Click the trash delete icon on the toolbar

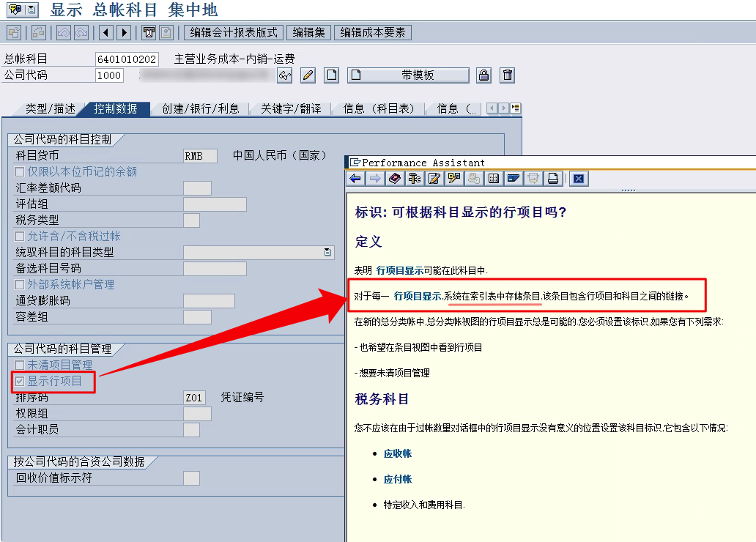pyautogui.click(x=507, y=75)
